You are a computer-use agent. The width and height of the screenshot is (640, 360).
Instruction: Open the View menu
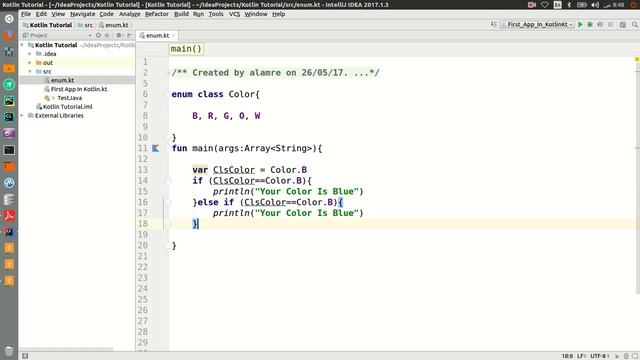tap(58, 14)
